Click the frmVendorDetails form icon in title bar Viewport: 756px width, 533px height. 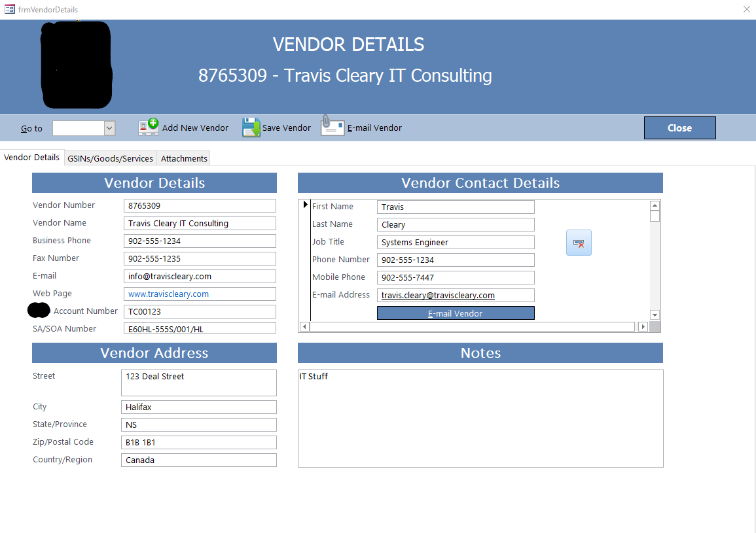(x=9, y=9)
